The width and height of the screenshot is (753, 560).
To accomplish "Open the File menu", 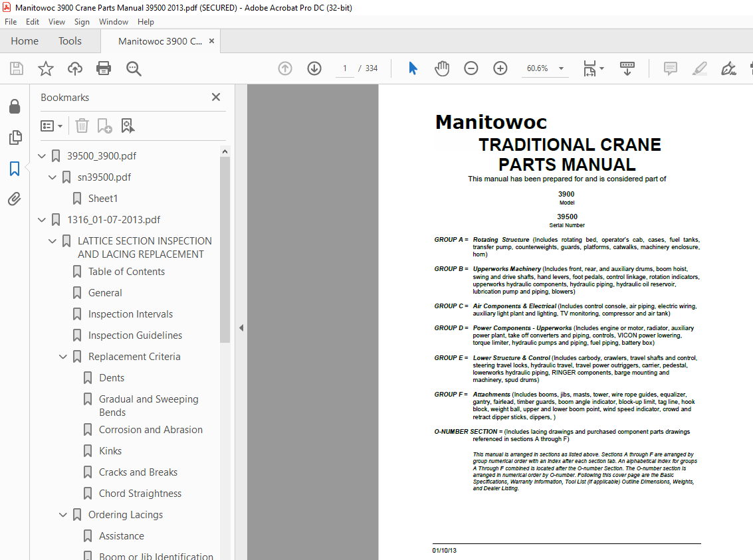I will (11, 22).
